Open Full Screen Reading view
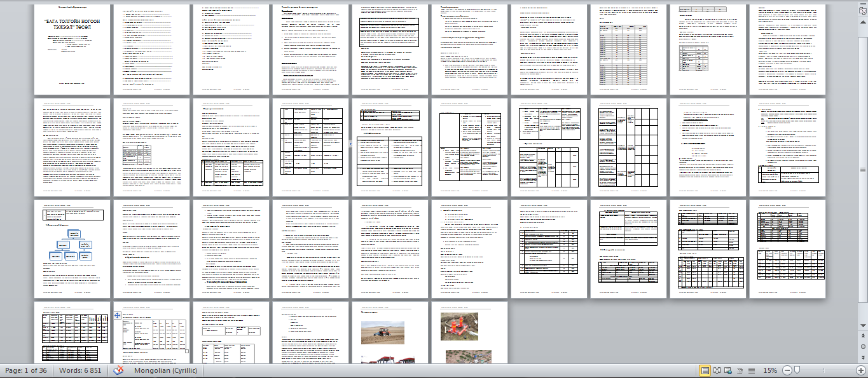 coord(717,370)
